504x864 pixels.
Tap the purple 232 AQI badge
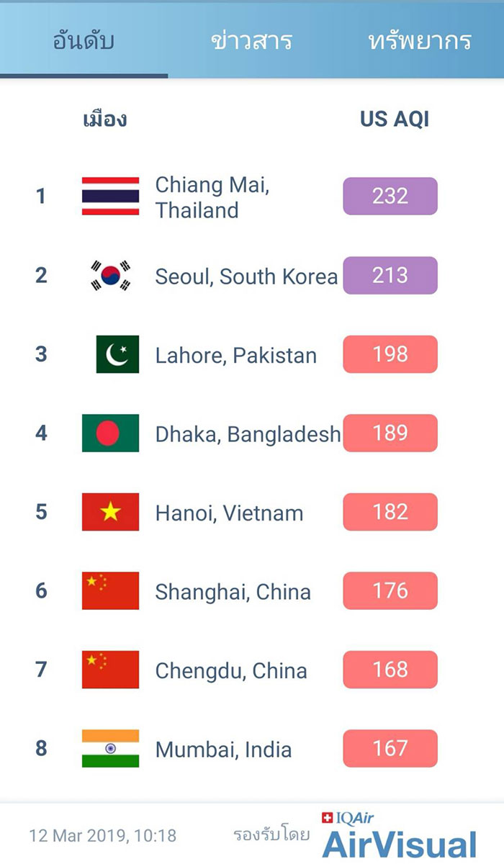point(390,196)
